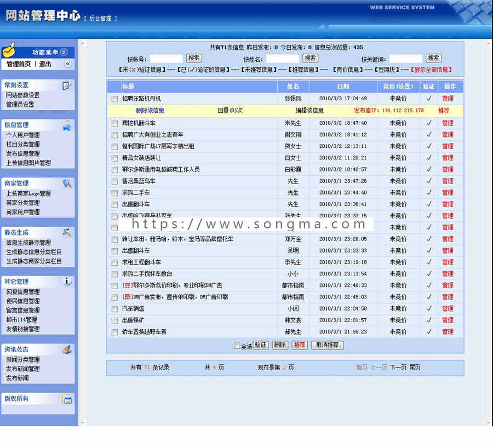Click 编辑该信息 in the yellow row
Viewport: 493px width, 448px height.
point(309,111)
